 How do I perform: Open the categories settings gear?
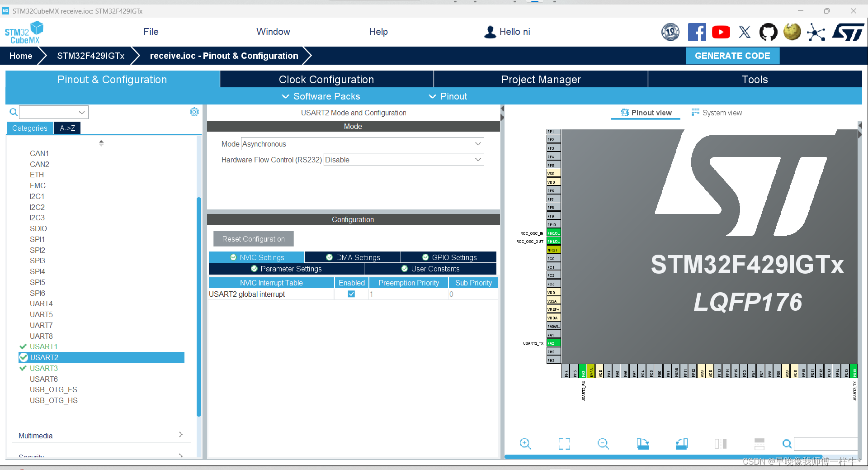pyautogui.click(x=194, y=112)
